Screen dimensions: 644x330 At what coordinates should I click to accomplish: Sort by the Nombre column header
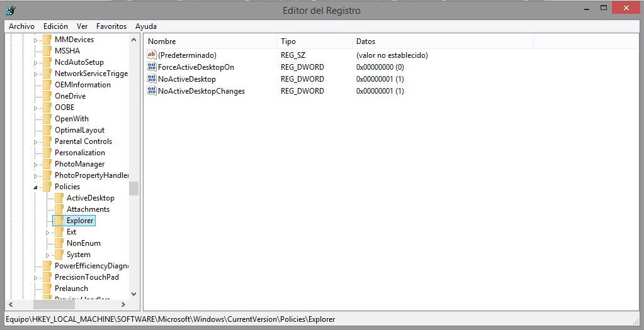210,41
